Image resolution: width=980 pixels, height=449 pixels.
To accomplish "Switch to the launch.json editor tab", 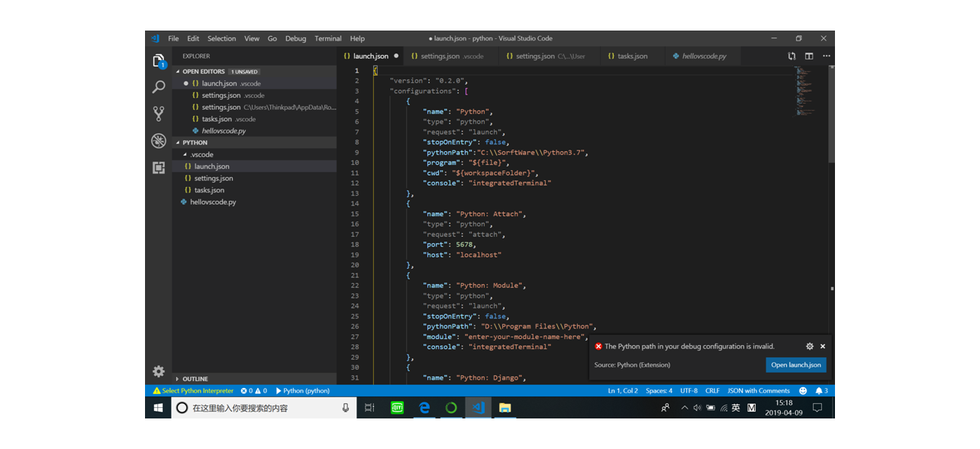I will point(370,56).
